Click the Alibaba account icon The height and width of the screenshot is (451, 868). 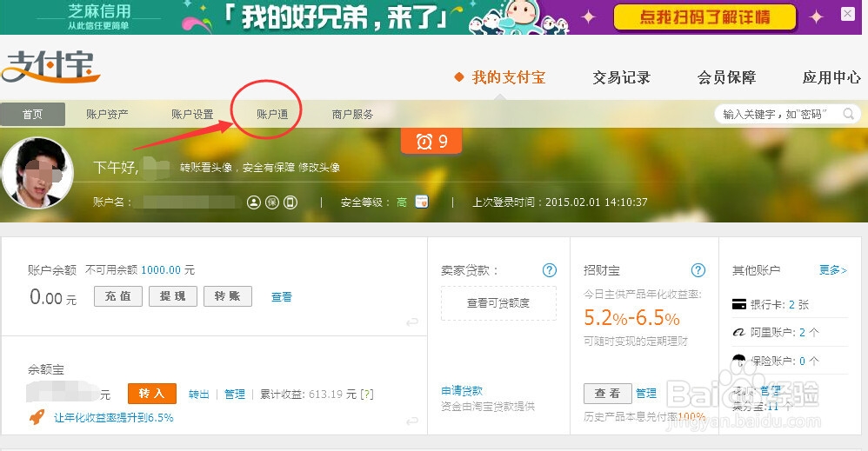(x=739, y=333)
